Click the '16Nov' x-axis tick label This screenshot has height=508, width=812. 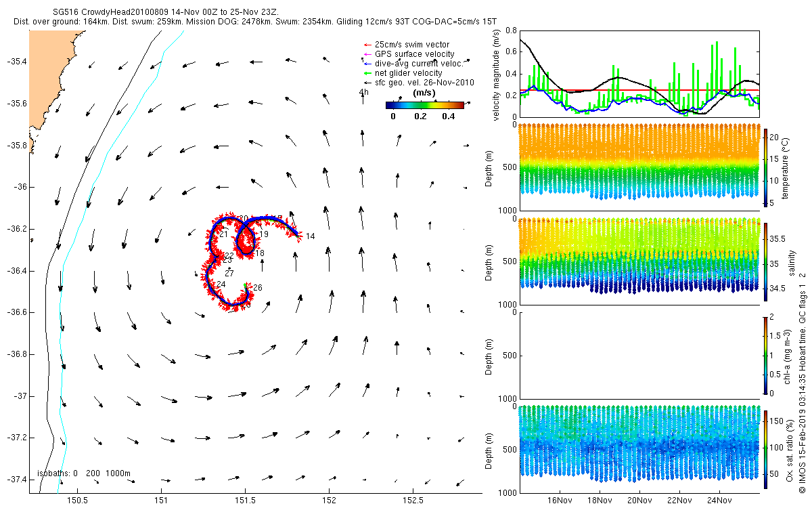[x=560, y=501]
